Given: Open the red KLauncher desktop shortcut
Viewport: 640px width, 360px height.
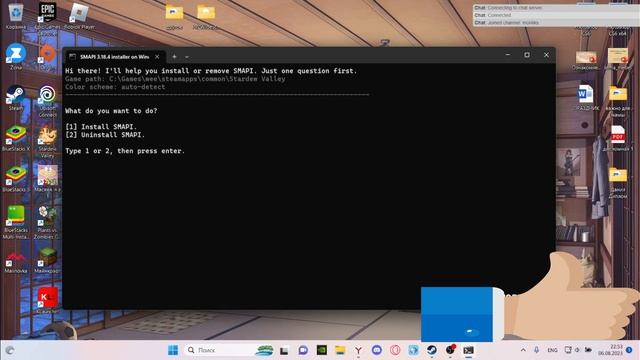Looking at the screenshot, I should (47, 300).
